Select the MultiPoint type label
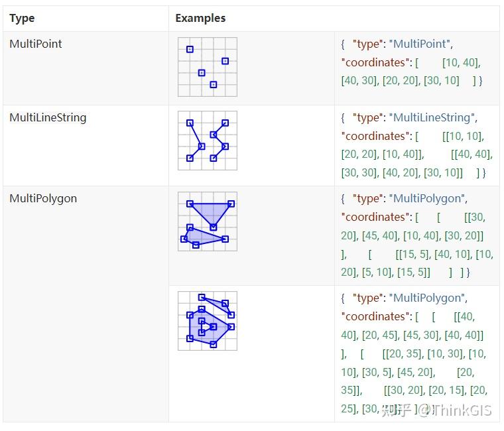The height and width of the screenshot is (431, 504). (x=36, y=44)
